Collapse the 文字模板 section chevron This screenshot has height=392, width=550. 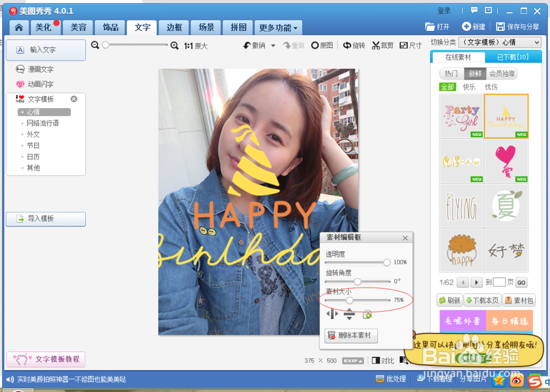(x=74, y=99)
